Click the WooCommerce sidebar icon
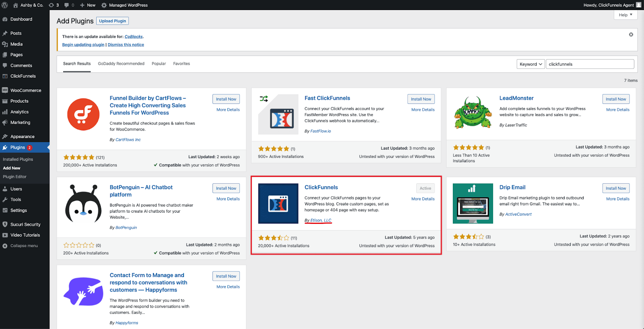Image resolution: width=644 pixels, height=329 pixels. click(x=5, y=90)
